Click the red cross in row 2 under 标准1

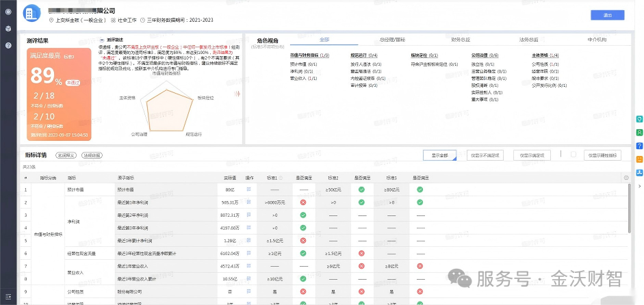pos(303,202)
